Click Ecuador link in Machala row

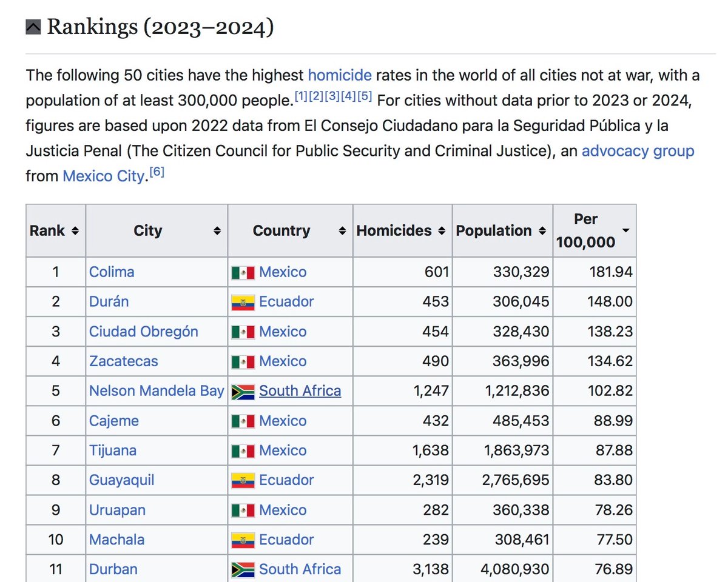286,540
